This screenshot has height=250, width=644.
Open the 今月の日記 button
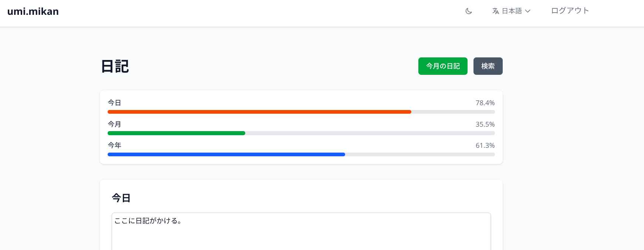pos(443,66)
